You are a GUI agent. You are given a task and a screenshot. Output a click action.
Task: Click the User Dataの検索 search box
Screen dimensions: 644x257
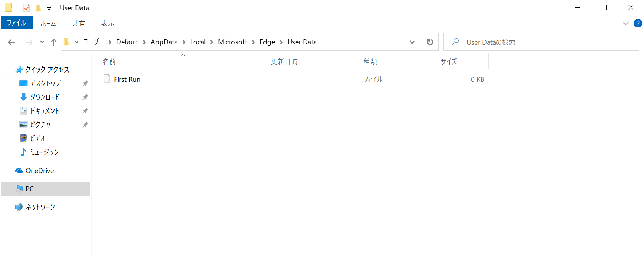click(541, 42)
